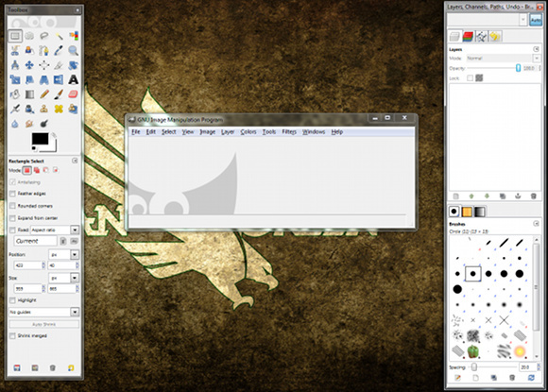Select the Text tool in Toolbox
Screen dimensions: 548x392
pyautogui.click(x=73, y=79)
